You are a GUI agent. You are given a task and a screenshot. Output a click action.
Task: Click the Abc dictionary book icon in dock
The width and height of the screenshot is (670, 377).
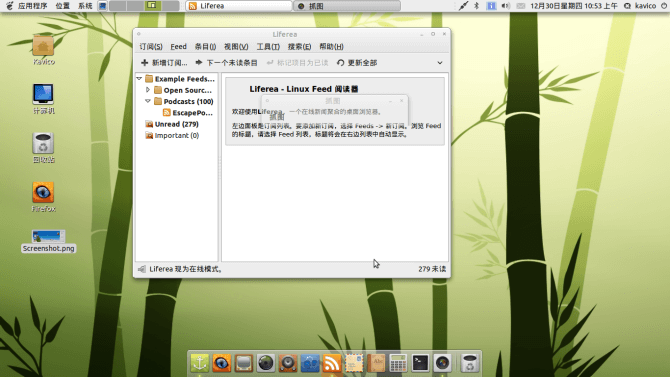[x=376, y=363]
